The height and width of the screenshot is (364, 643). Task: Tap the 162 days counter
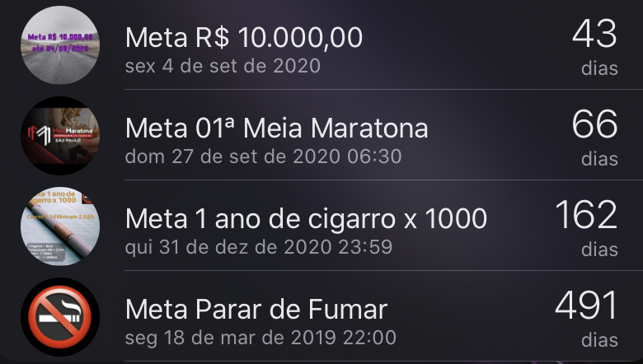point(586,215)
